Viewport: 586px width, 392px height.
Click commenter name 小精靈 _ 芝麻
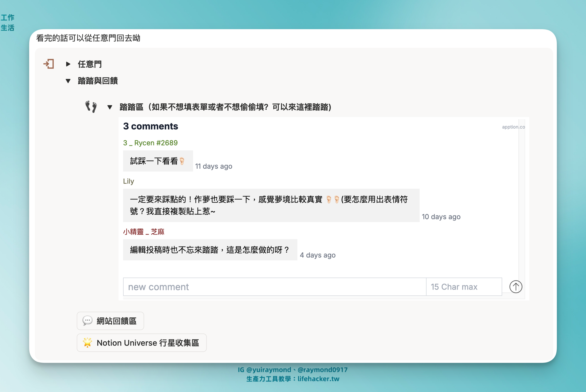pos(144,232)
